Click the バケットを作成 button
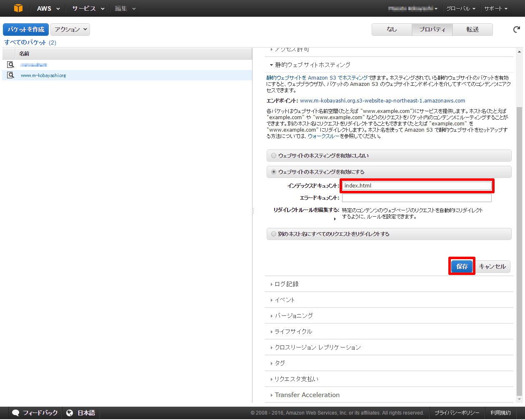525x420 pixels. (26, 30)
